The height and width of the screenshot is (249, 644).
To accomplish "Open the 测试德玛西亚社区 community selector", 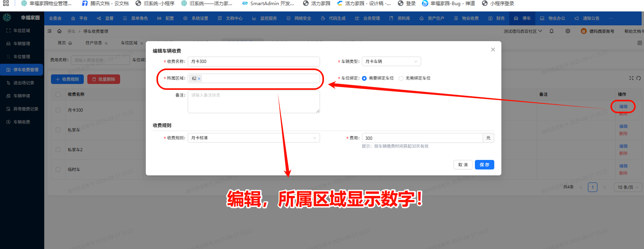I will pyautogui.click(x=522, y=31).
